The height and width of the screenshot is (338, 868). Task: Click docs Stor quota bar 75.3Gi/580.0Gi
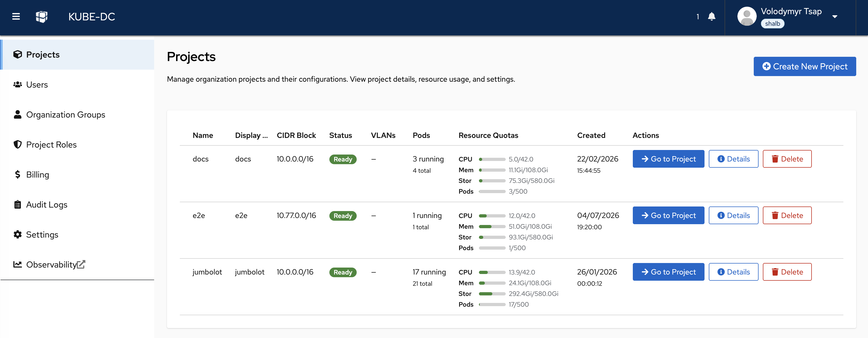[492, 181]
